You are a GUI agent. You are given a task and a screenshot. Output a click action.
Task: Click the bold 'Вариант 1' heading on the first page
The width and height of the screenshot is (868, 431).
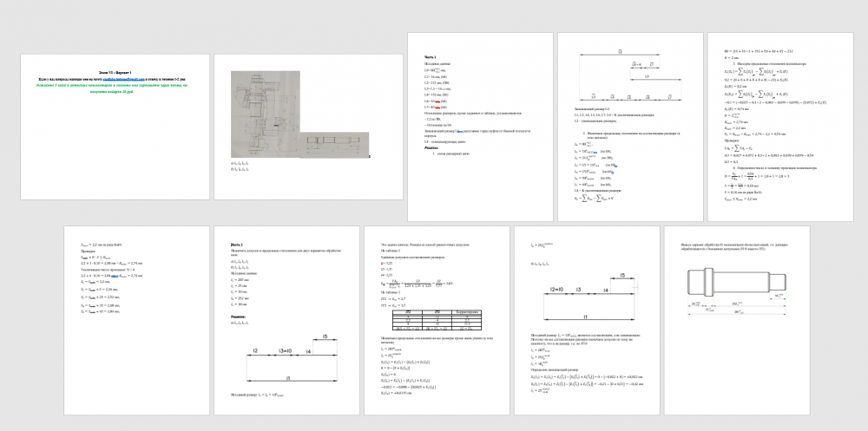[115, 73]
